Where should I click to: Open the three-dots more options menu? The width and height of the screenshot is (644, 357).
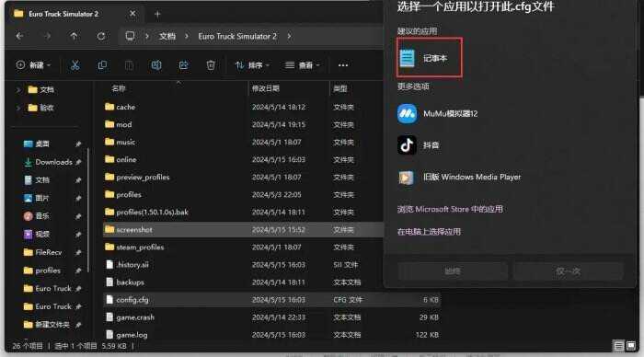pyautogui.click(x=343, y=65)
